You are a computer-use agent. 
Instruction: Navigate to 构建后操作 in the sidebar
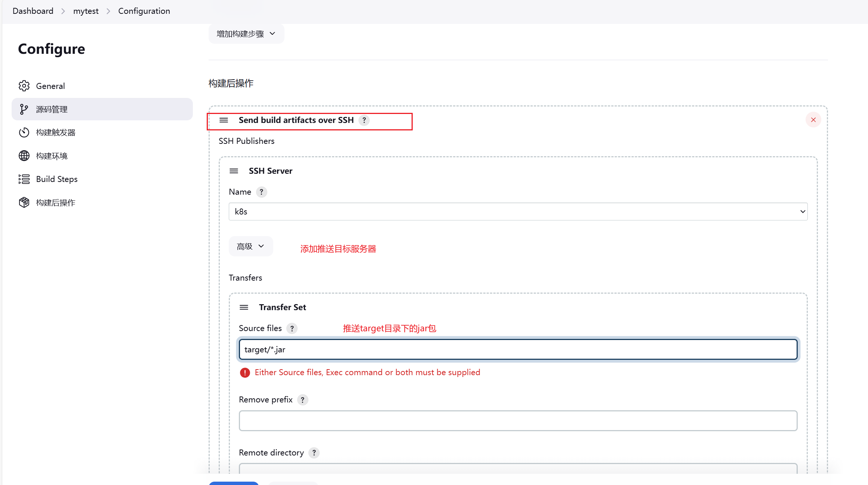[x=102, y=203]
